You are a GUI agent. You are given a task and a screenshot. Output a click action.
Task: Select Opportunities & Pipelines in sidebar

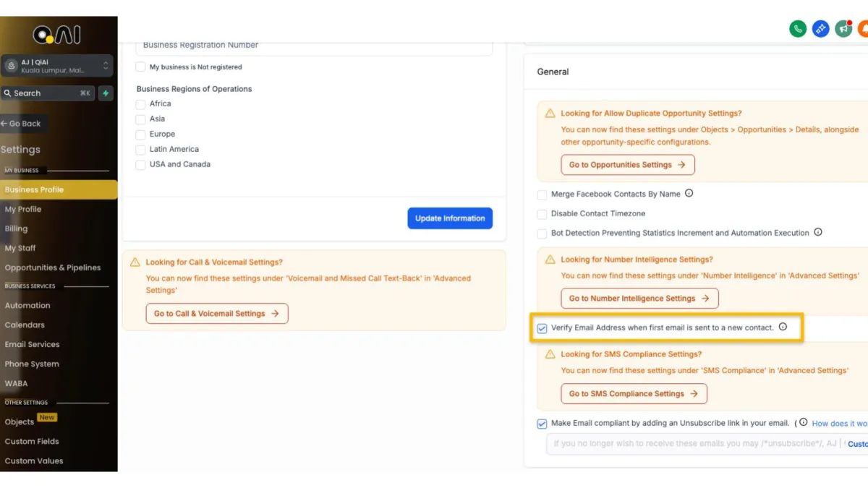click(53, 267)
